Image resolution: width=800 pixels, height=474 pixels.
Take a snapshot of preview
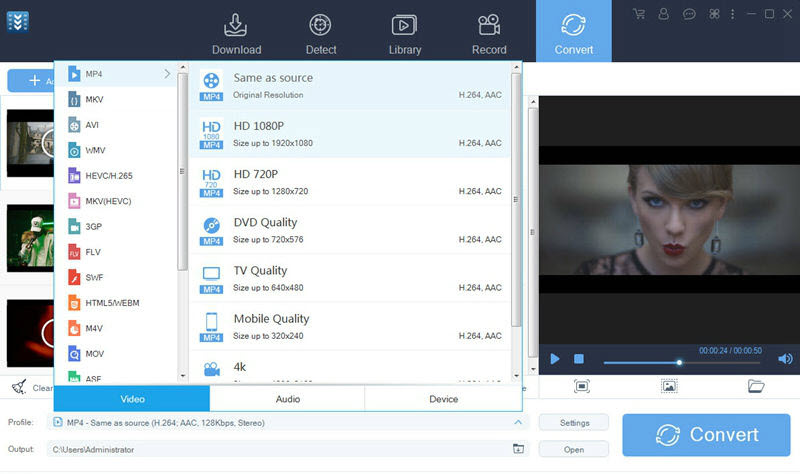[669, 386]
